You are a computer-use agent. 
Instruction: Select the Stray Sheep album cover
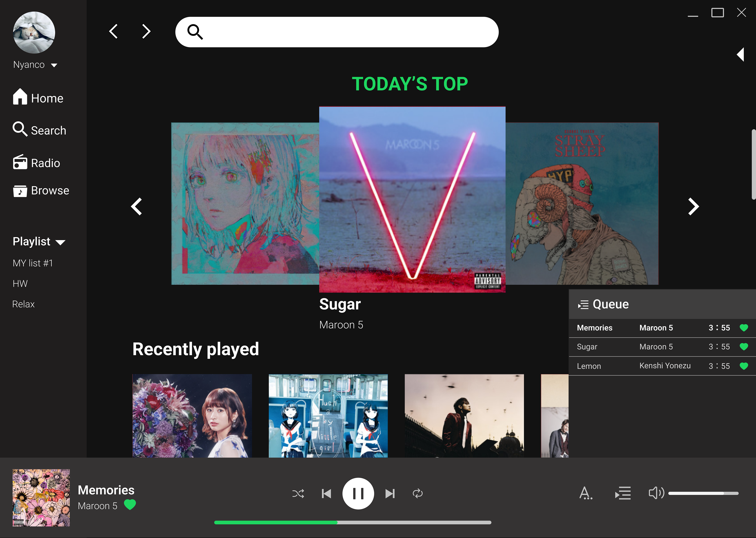pos(582,203)
